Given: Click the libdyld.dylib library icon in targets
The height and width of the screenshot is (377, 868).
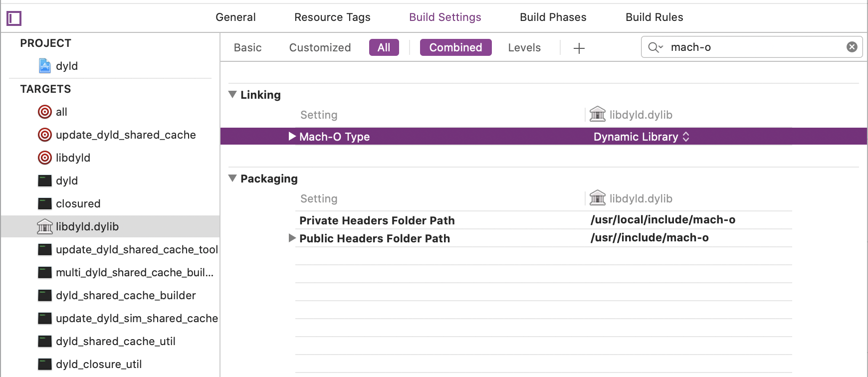Looking at the screenshot, I should tap(45, 226).
